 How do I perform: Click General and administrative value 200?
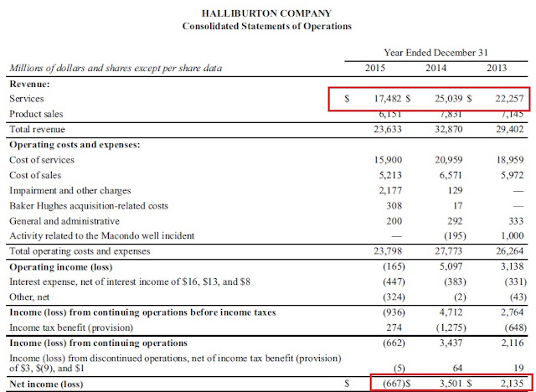[394, 221]
